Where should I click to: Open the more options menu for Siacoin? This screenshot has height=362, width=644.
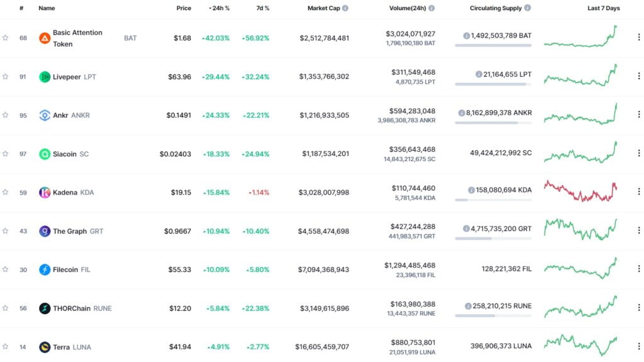639,154
